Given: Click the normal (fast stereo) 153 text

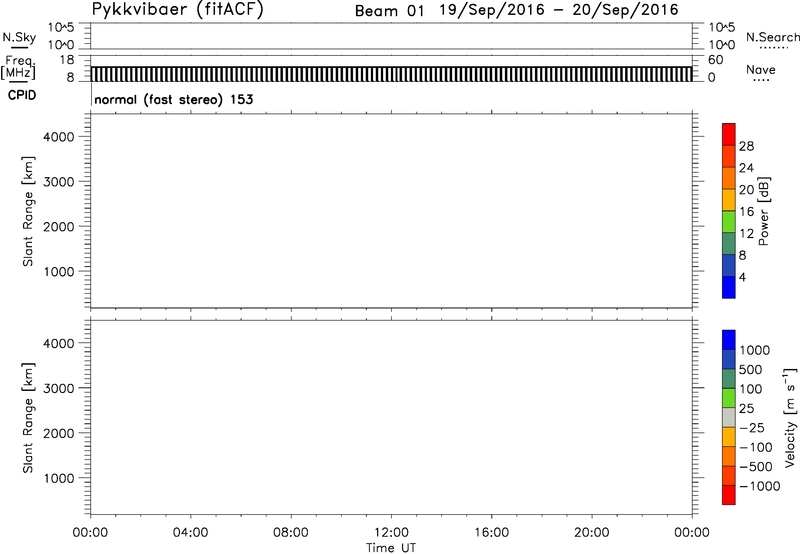Looking at the screenshot, I should (173, 99).
